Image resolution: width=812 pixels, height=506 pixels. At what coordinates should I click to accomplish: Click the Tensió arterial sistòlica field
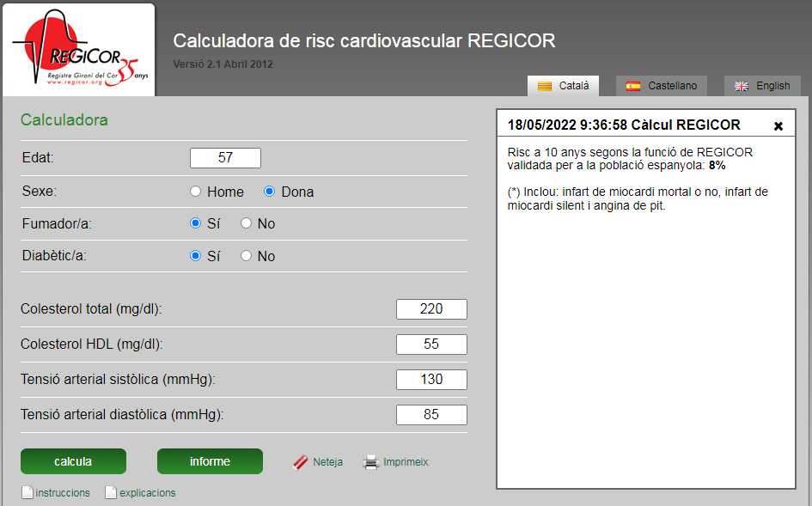pos(431,380)
